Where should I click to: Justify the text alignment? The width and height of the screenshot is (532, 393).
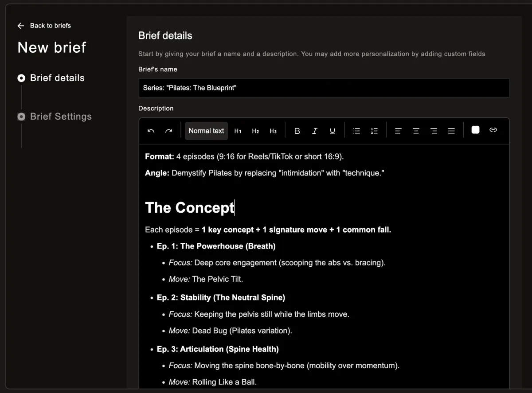451,131
